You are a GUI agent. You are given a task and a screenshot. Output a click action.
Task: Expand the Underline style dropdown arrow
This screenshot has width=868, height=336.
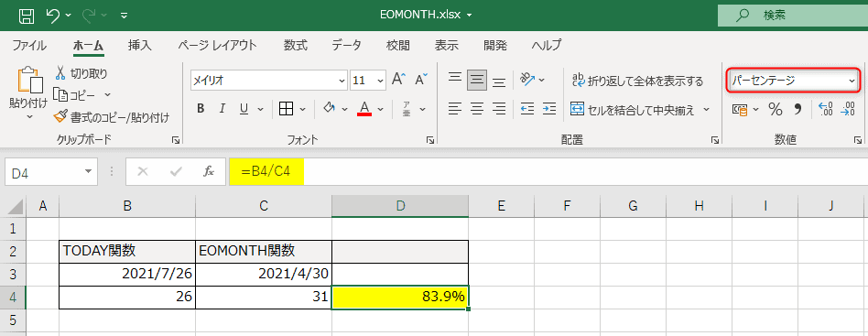point(260,109)
